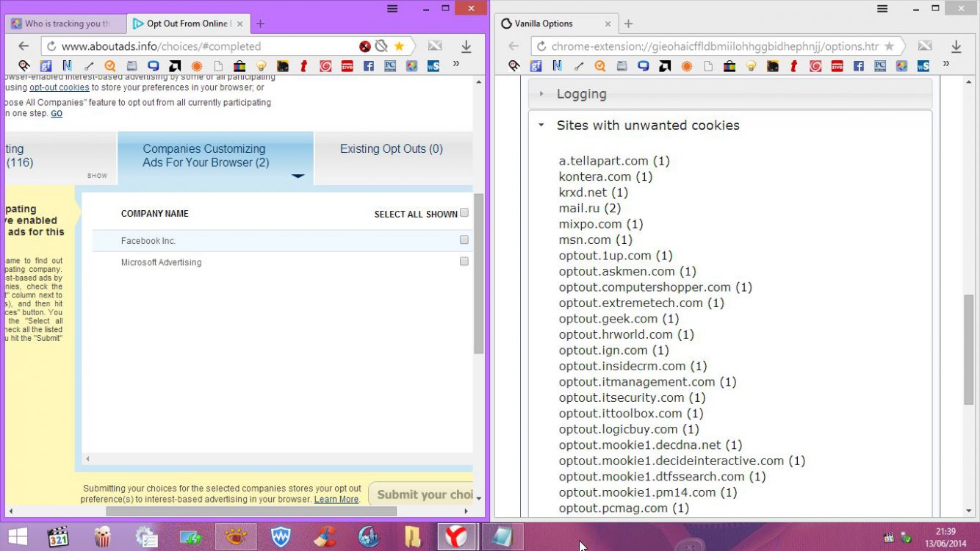
Task: Open the wS bookmark in the aboutads window
Action: 433,66
